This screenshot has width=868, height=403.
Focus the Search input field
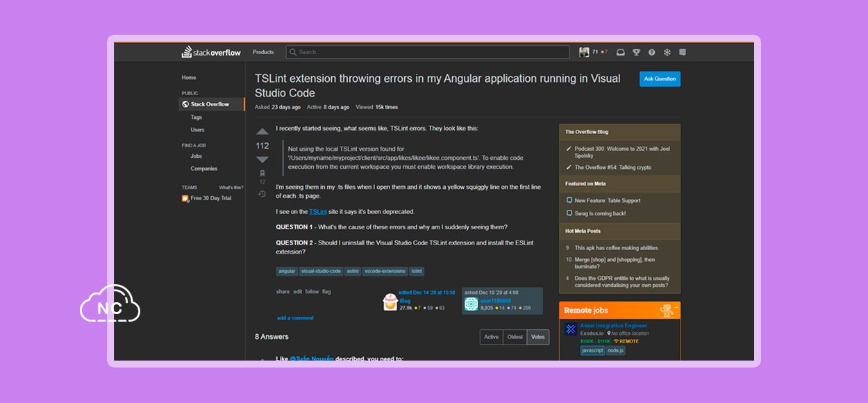pyautogui.click(x=428, y=52)
